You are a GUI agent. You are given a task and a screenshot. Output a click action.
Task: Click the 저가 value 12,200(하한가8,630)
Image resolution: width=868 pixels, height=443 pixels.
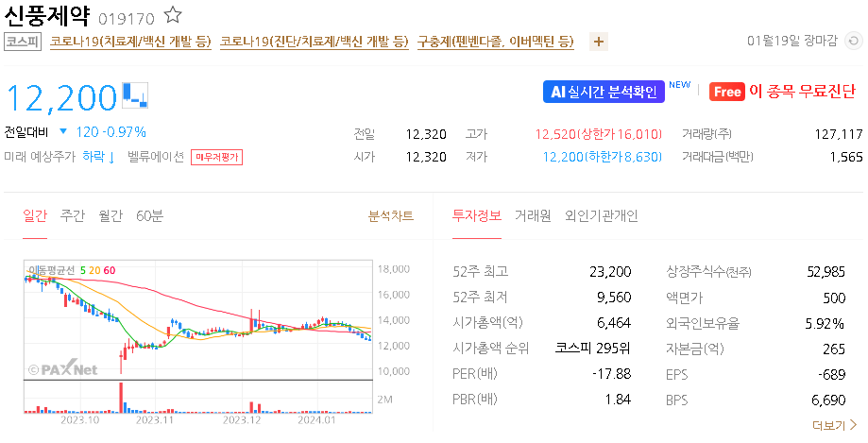[x=603, y=157]
